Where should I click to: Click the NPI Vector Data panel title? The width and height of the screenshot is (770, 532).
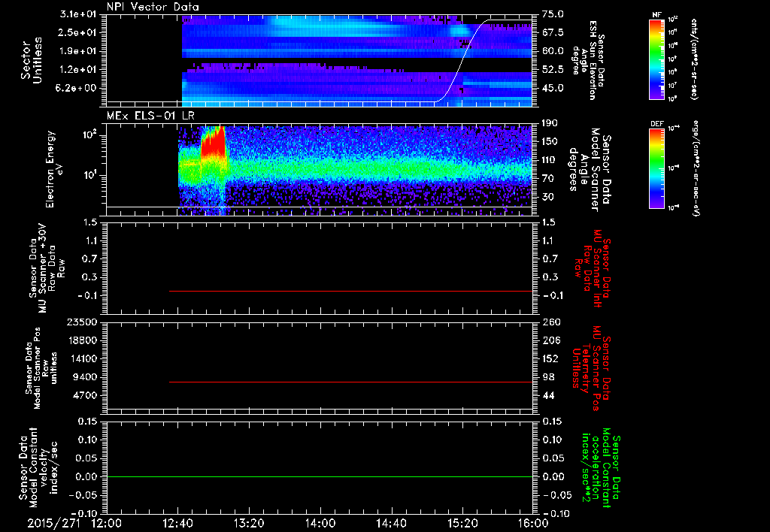153,7
